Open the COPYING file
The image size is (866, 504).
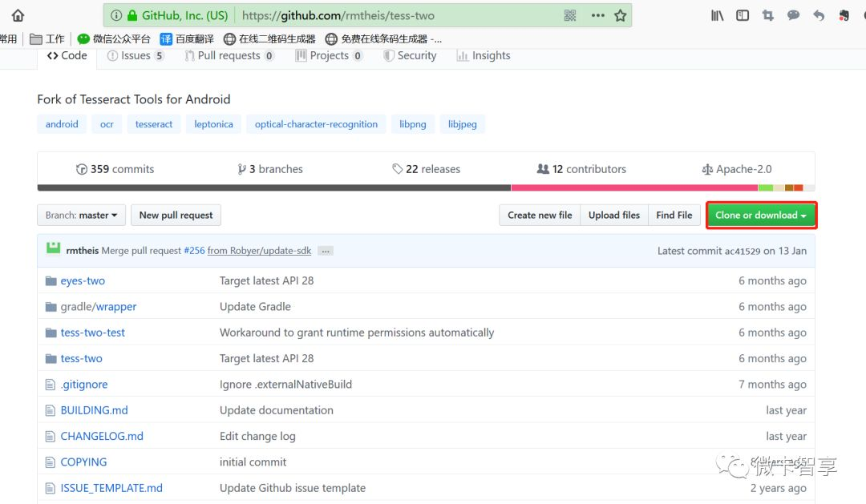click(83, 462)
